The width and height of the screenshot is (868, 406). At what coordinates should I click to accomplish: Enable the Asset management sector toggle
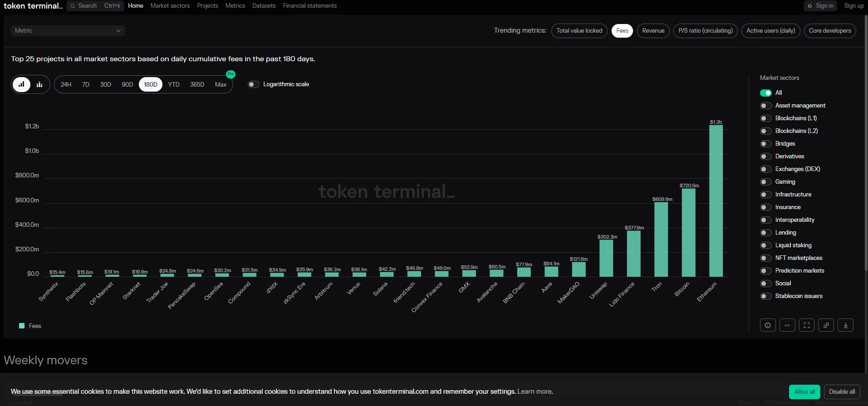[x=766, y=106]
